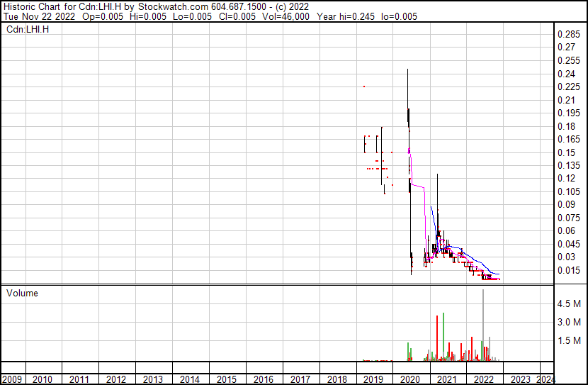Viewport: 588px width, 385px height.
Task: Click the 0.195 price axis value
Action: pyautogui.click(x=568, y=113)
